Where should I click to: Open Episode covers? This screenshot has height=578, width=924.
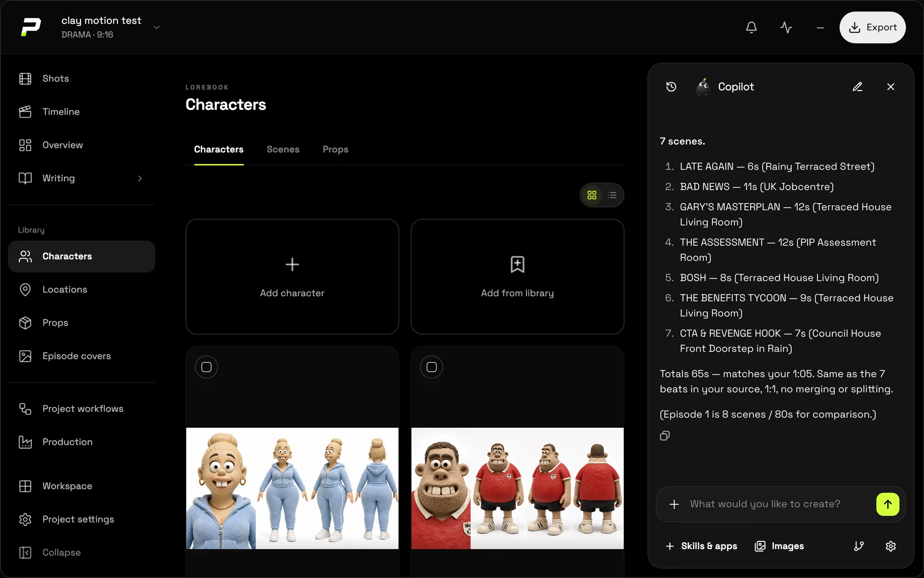click(x=82, y=356)
